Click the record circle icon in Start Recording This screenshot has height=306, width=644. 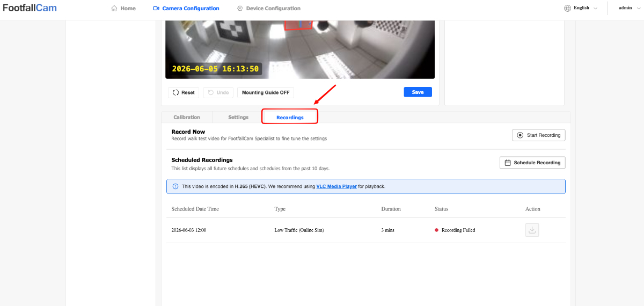click(520, 135)
